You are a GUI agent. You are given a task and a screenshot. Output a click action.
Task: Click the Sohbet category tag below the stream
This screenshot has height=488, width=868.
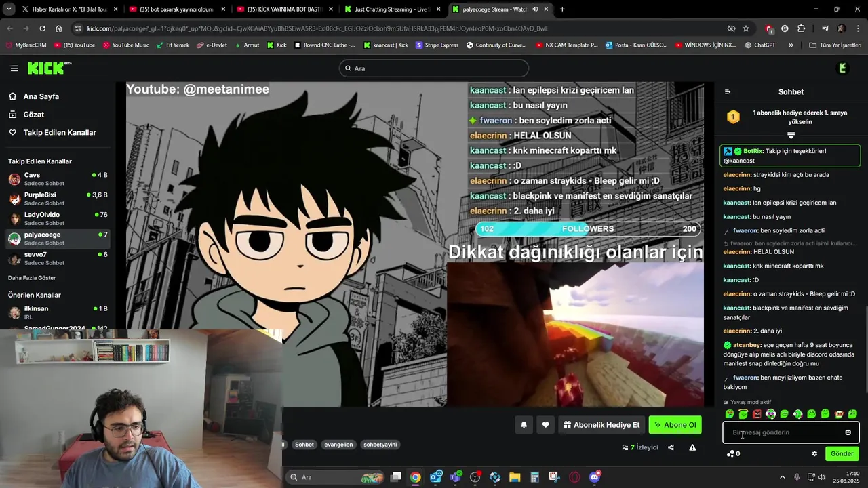[x=304, y=445]
